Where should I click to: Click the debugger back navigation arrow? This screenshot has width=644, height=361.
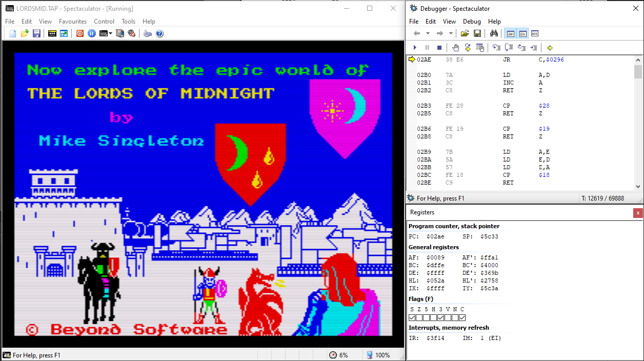(417, 33)
